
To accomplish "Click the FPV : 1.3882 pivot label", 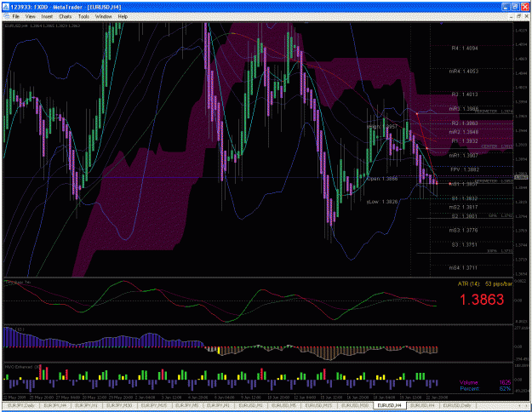I will point(465,169).
